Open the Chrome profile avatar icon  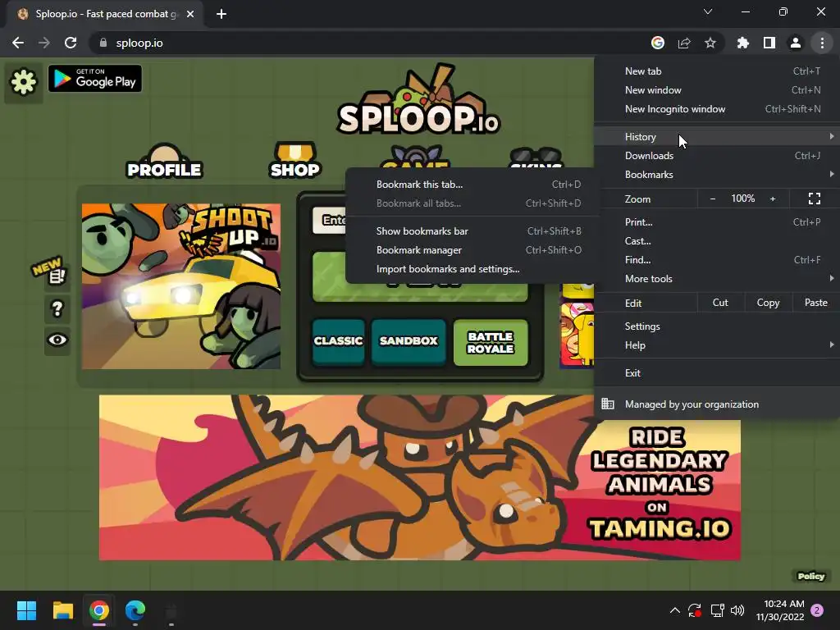[796, 43]
